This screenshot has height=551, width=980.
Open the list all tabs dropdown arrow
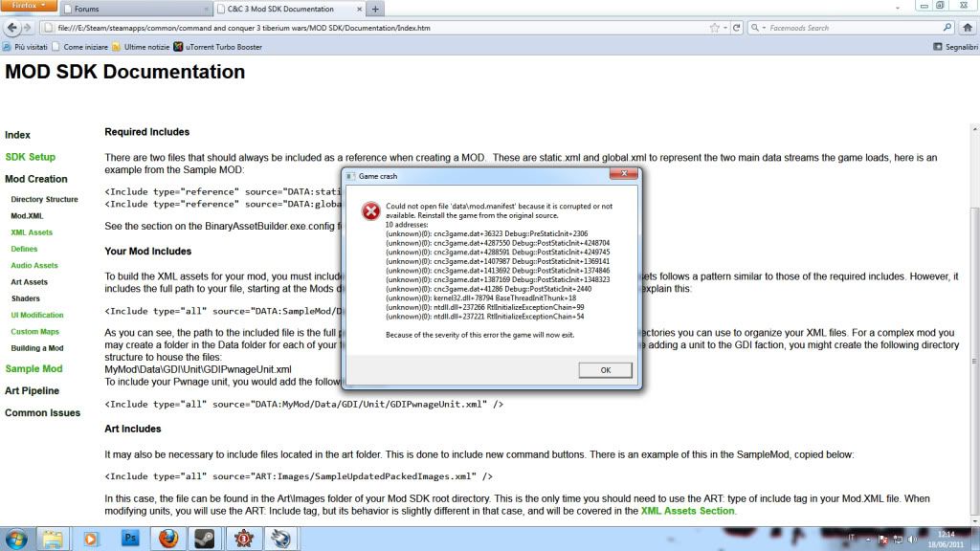897,9
